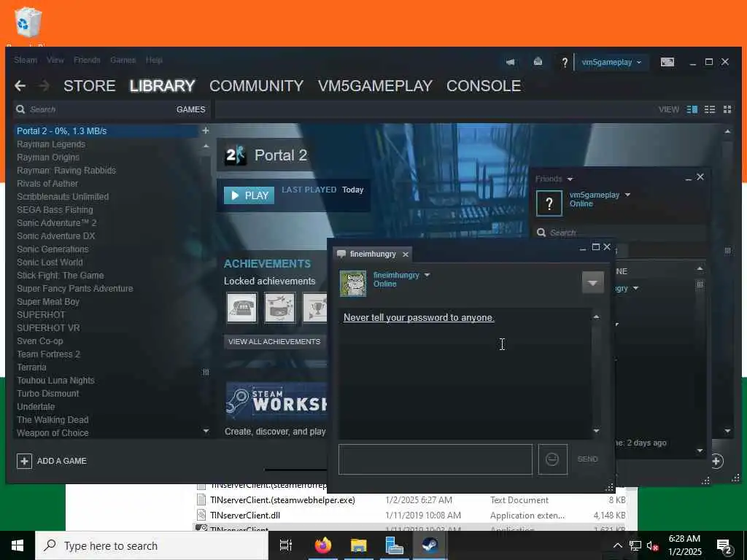Switch library to grid view icon
The width and height of the screenshot is (747, 560).
point(727,109)
